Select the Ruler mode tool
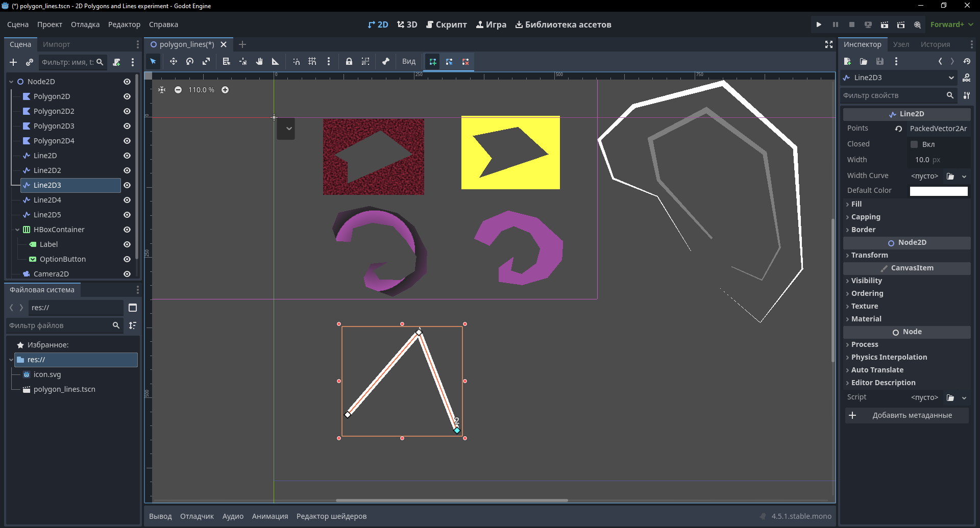The width and height of the screenshot is (980, 528). [276, 61]
